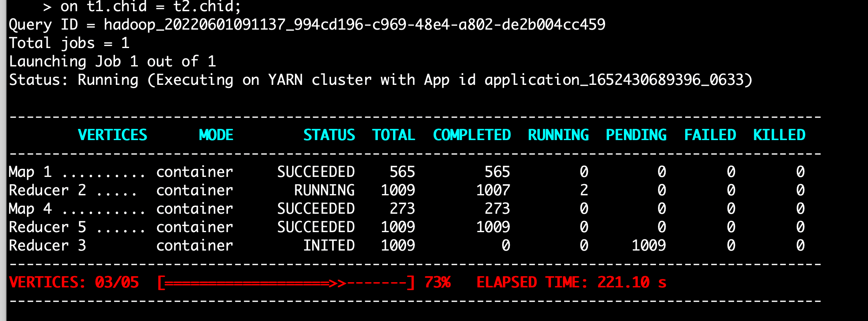Image resolution: width=868 pixels, height=321 pixels.
Task: Click the total value 273 for Map 4
Action: click(402, 209)
